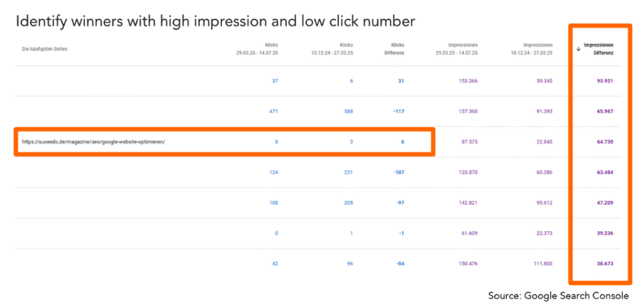
Task: Select Impressionen 29.03.25 - 14.07.25 header
Action: click(x=457, y=49)
